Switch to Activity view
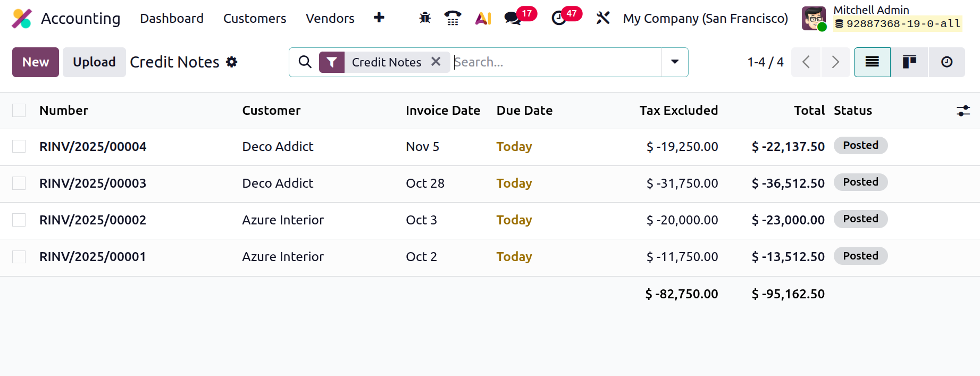Image resolution: width=980 pixels, height=376 pixels. (x=947, y=62)
